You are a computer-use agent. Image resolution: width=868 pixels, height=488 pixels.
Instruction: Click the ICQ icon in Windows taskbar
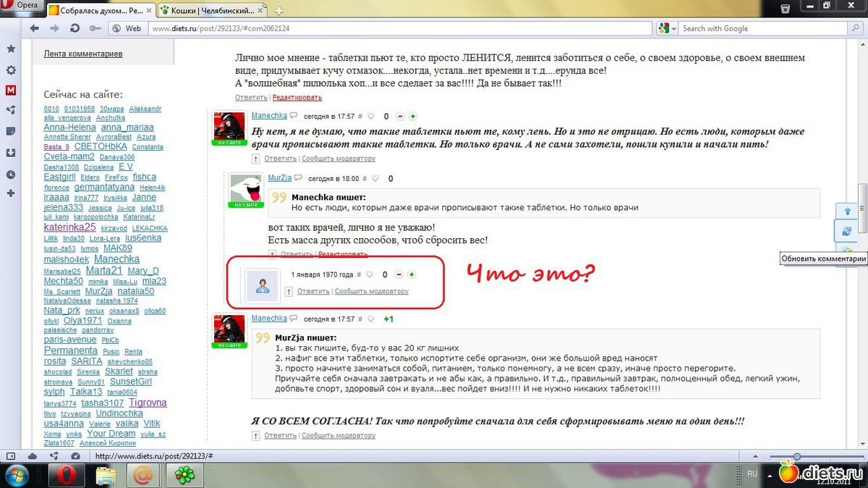click(184, 475)
